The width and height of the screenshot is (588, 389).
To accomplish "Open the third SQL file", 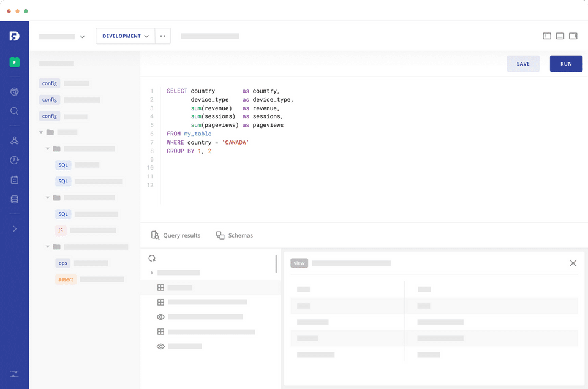I will [x=86, y=214].
